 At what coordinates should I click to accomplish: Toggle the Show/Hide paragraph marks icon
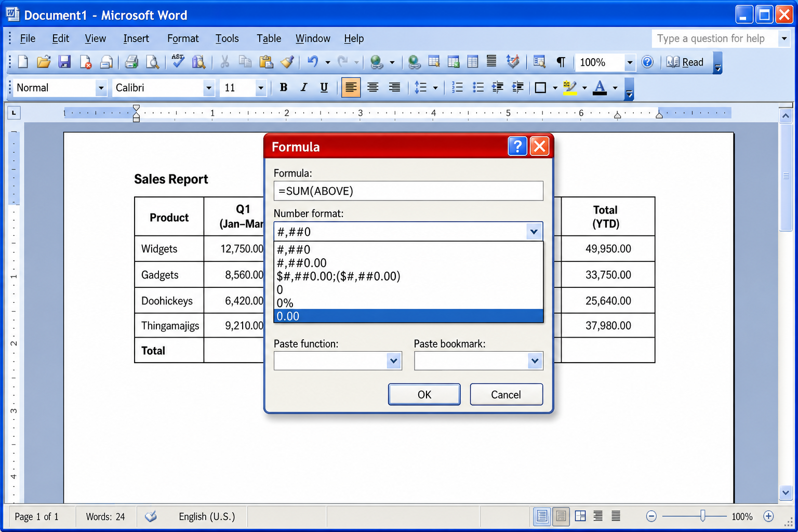(x=561, y=62)
